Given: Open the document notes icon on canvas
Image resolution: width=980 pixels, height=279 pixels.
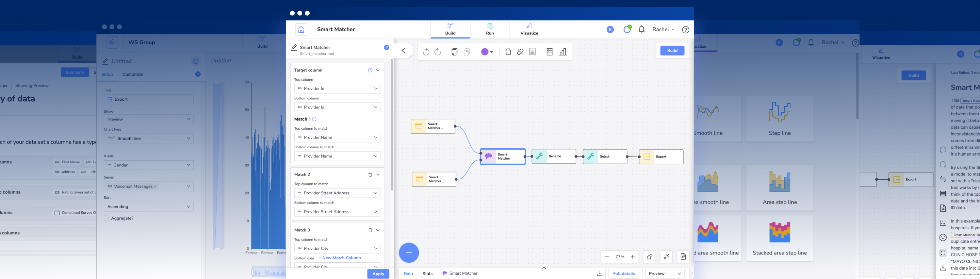Looking at the screenshot, I should (683, 257).
